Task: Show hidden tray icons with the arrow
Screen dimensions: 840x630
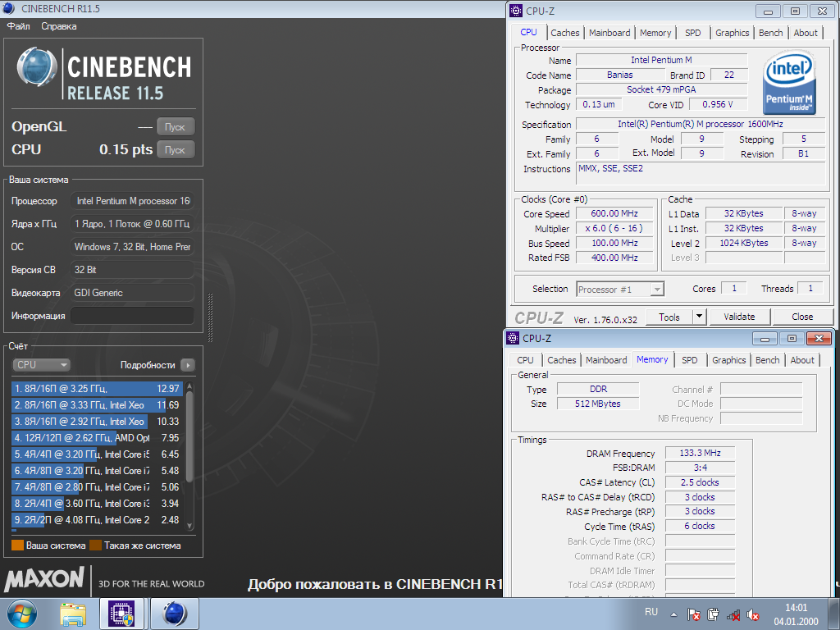Action: (x=673, y=614)
